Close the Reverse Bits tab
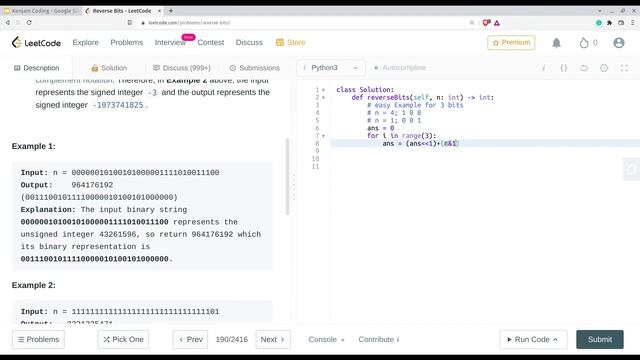Screen dimensions: 640x360 (x=159, y=11)
